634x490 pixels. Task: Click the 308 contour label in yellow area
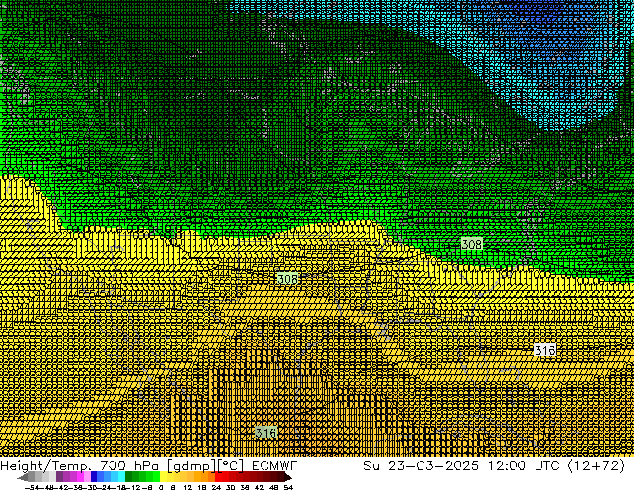[287, 279]
